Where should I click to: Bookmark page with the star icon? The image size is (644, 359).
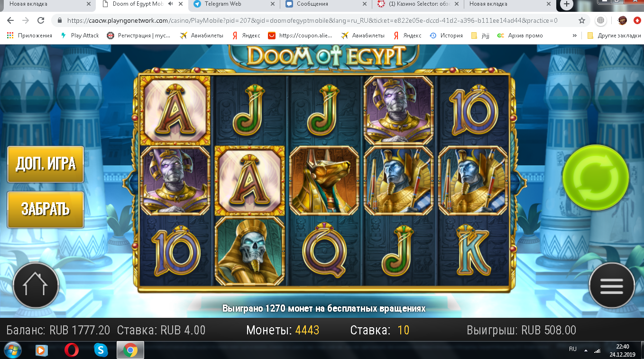click(582, 20)
